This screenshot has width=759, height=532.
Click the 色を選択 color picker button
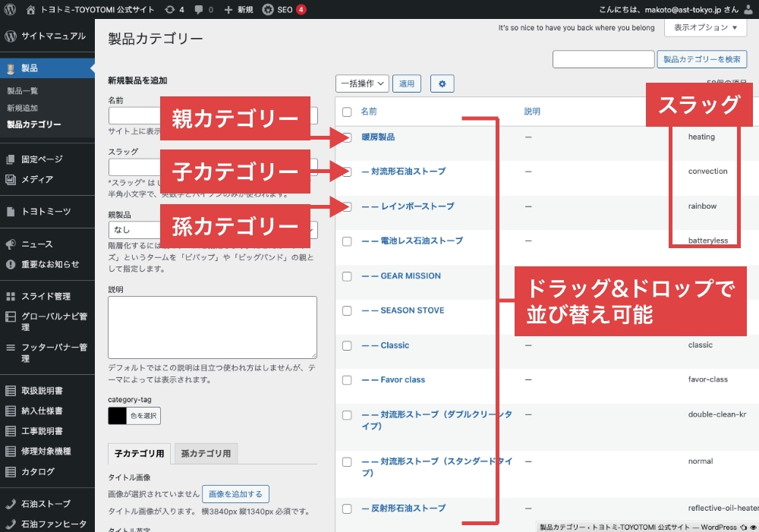(143, 416)
